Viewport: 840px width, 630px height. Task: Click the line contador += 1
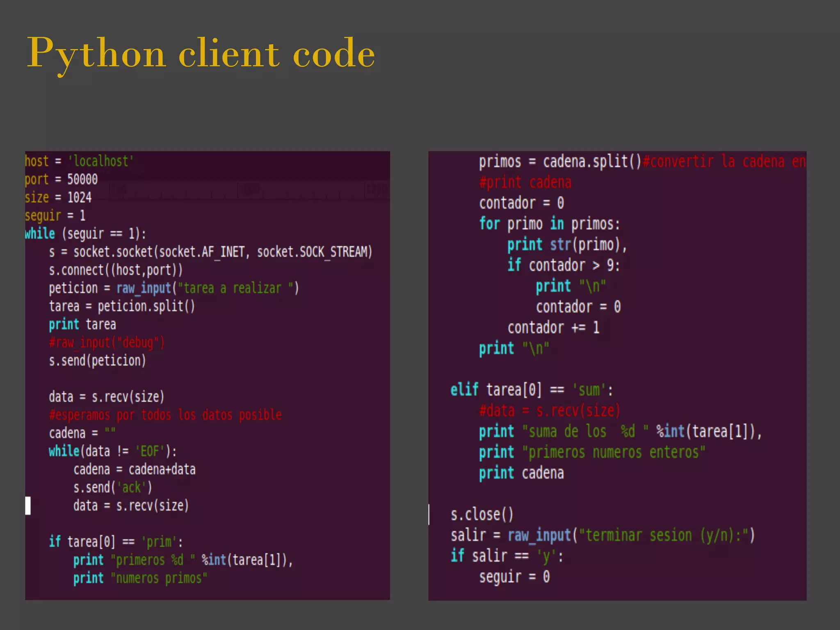click(x=553, y=328)
